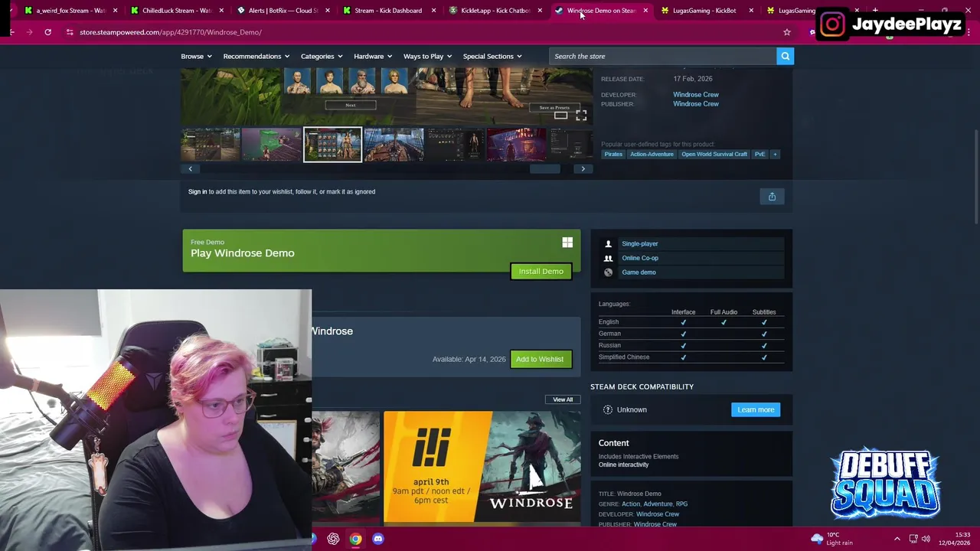Click the Open World Survival Craft tag
The width and height of the screenshot is (980, 551).
pos(714,154)
